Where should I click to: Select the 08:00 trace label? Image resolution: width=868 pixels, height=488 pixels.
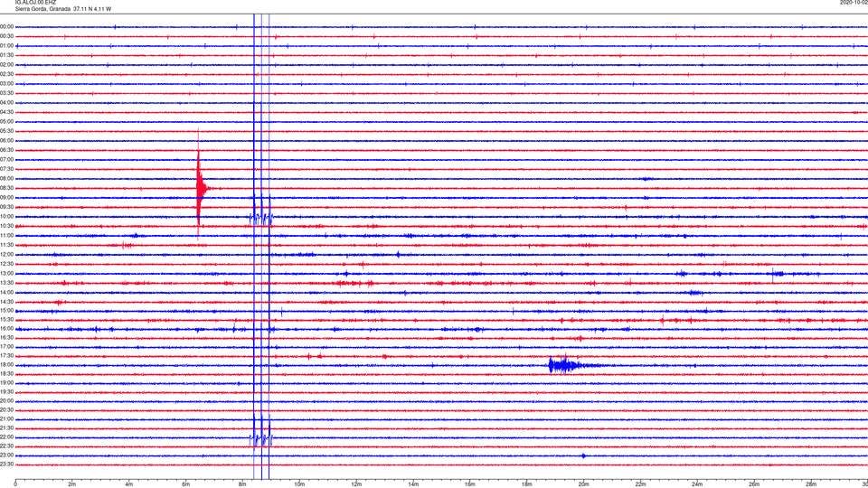pyautogui.click(x=6, y=179)
